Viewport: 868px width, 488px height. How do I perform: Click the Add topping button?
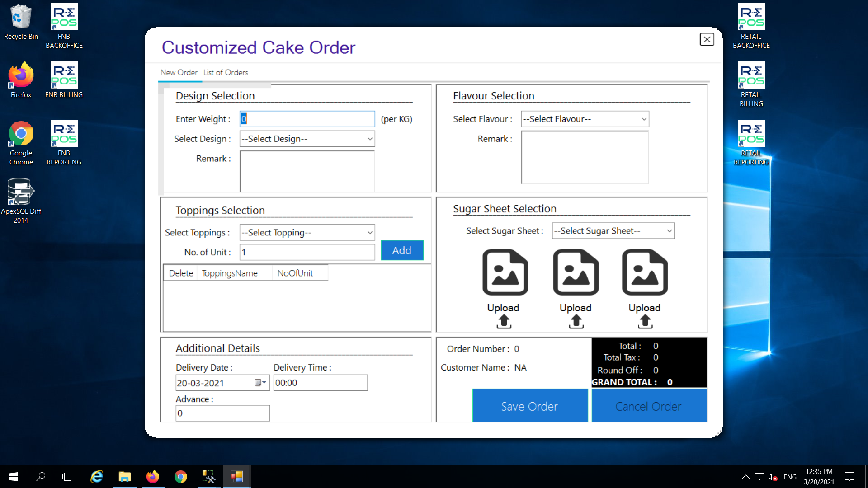coord(401,250)
